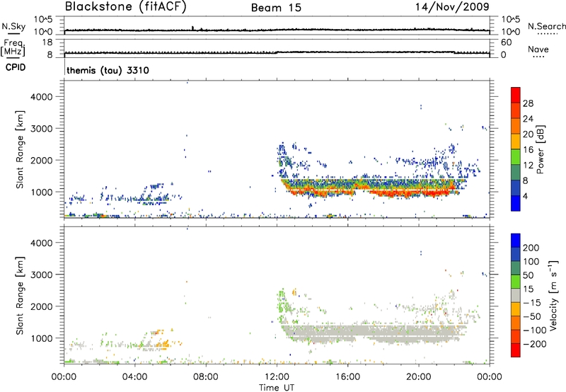Pick the red bottom velocity colorbar segment

pyautogui.click(x=516, y=350)
